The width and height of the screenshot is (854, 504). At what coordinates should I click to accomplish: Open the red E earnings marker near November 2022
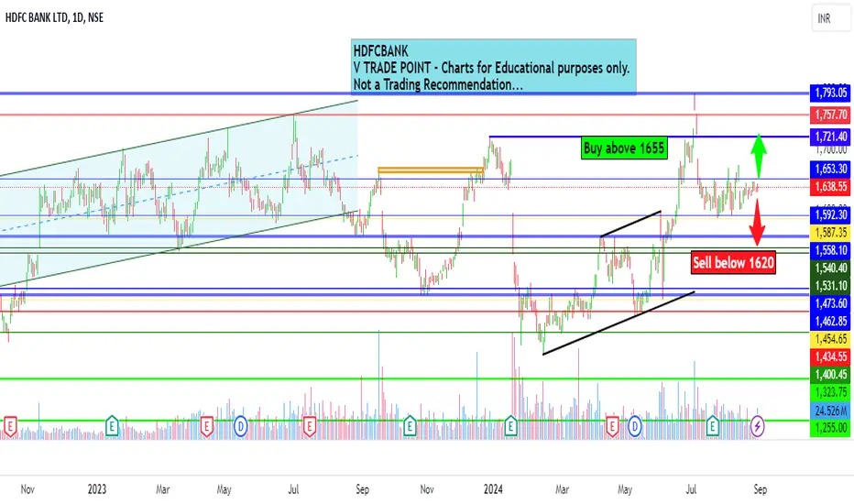click(x=10, y=427)
